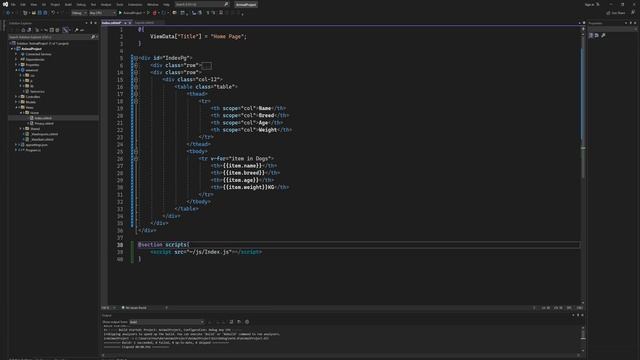Click Start Without Debugging outline play icon
Viewport: 640px width, 360px height.
(x=148, y=13)
